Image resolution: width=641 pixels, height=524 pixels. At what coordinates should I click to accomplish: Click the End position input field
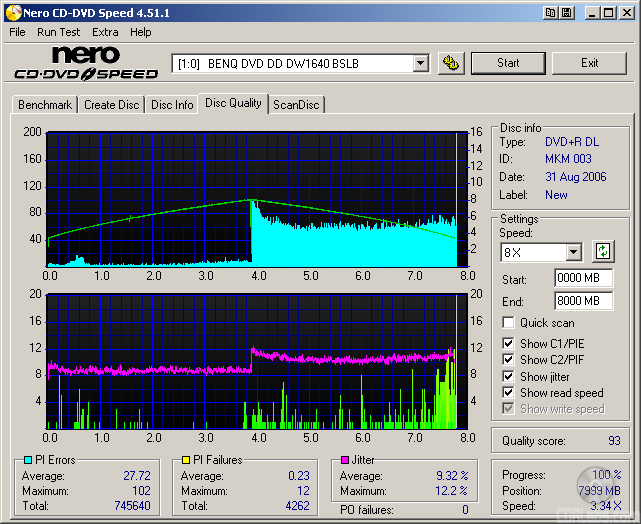tap(583, 301)
